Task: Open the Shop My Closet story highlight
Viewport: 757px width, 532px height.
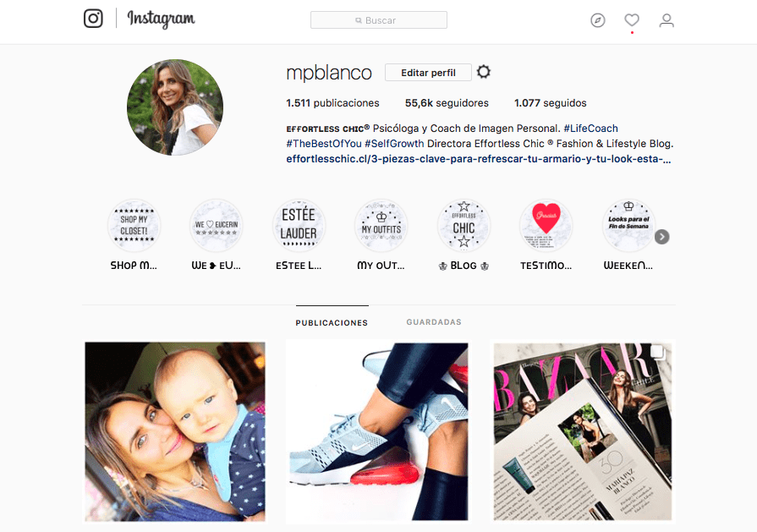Action: 134,226
